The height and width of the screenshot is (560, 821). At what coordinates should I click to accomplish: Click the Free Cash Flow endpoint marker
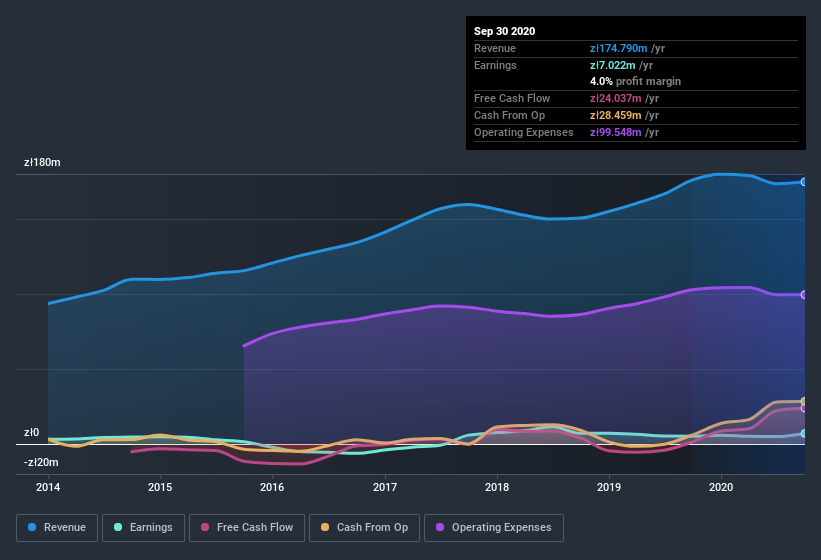pos(804,408)
